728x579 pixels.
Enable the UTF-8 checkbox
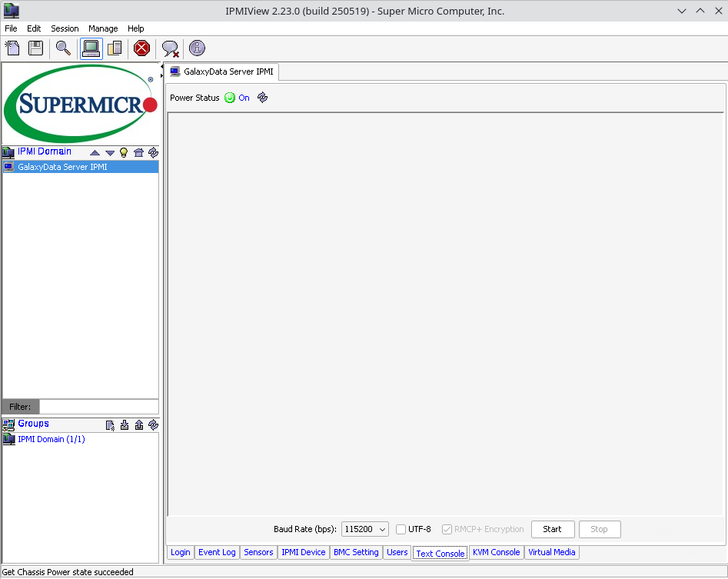401,529
